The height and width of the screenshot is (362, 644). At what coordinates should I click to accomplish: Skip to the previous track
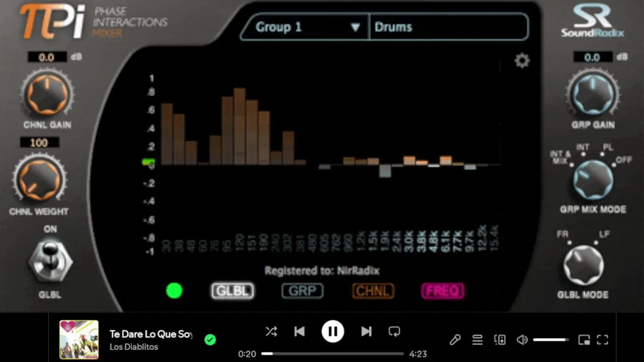[x=299, y=331]
